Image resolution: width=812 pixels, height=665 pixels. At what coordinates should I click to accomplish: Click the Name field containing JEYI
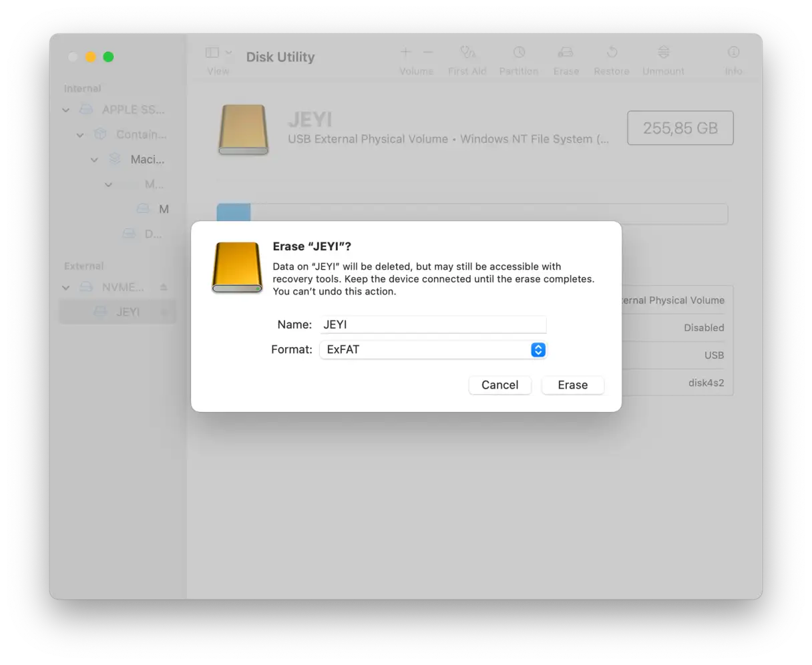pos(433,324)
